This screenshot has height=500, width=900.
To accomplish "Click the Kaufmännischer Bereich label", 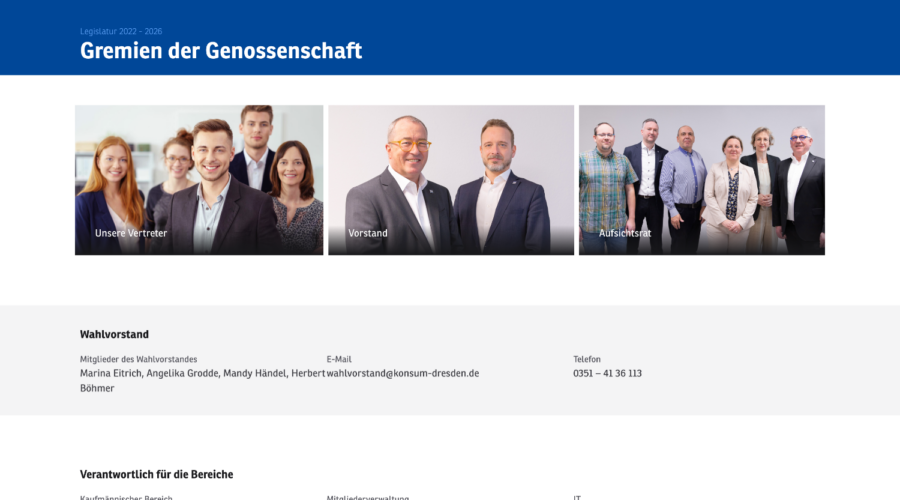I will point(126,497).
